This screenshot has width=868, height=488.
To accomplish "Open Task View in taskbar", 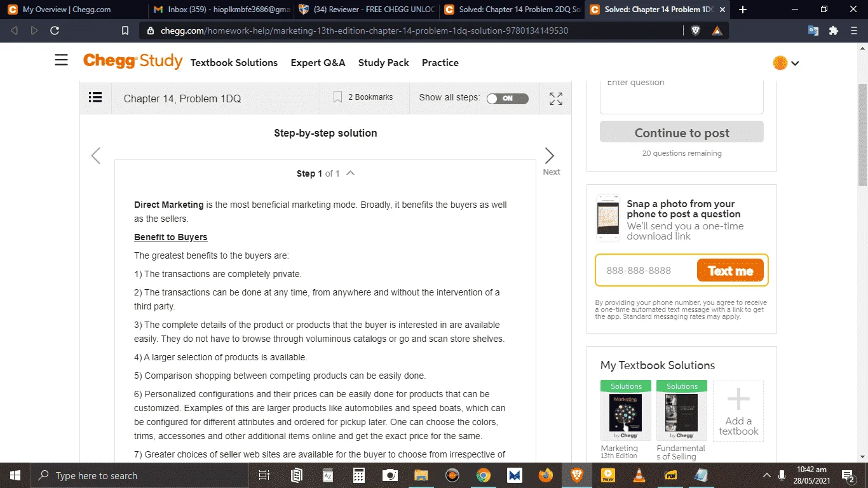I will click(x=264, y=475).
